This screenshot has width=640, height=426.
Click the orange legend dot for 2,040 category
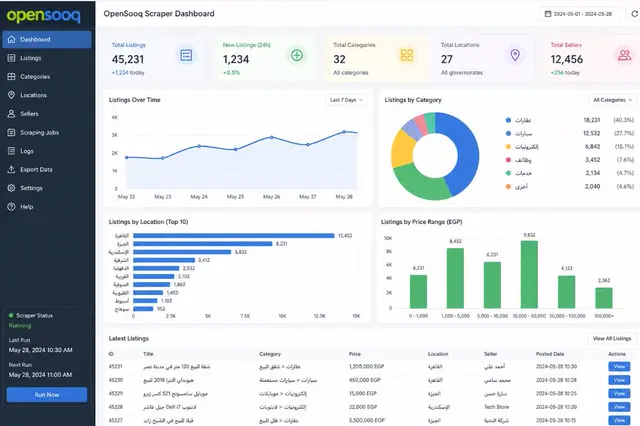pos(508,186)
